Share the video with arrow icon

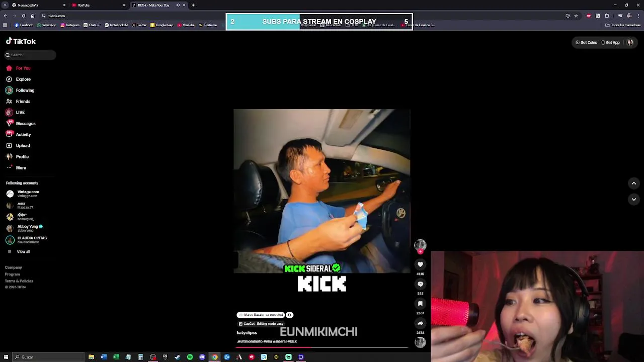[420, 323]
